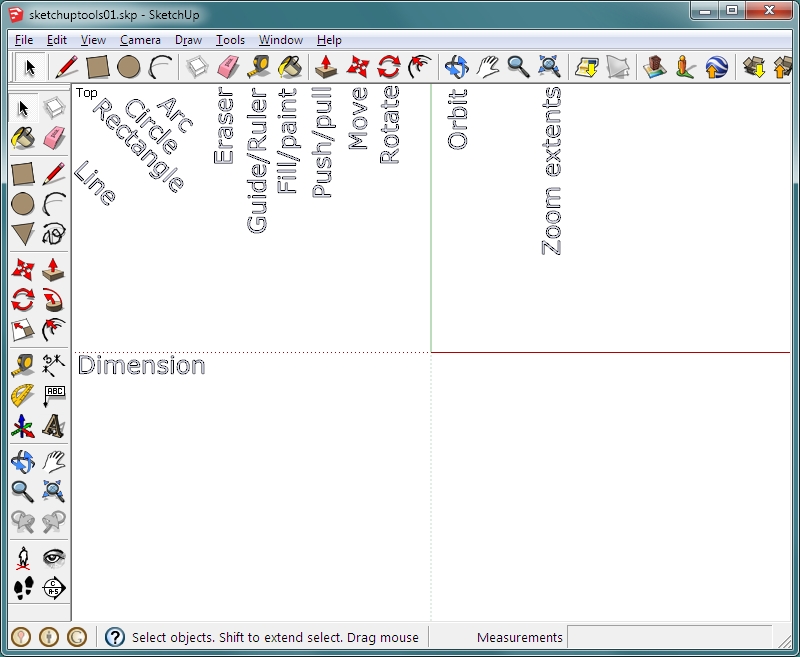Select Zoom magnifier in top toolbar
800x657 pixels.
tap(518, 67)
